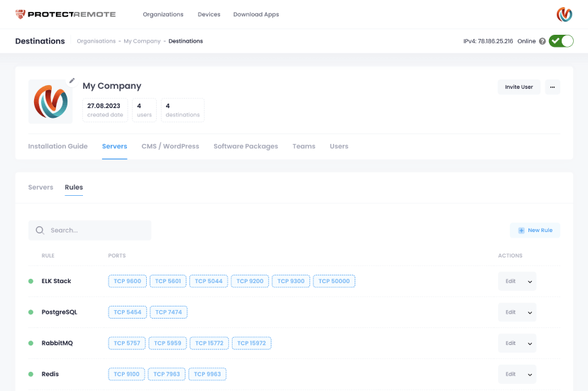The height and width of the screenshot is (391, 588).
Task: Click the TCP 9963 port tag
Action: (x=207, y=374)
